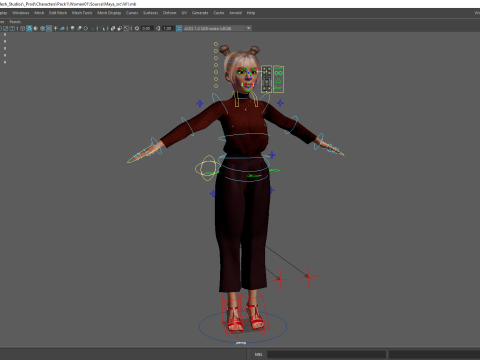Toggle multisample anti-aliasing icon

[x=86, y=28]
